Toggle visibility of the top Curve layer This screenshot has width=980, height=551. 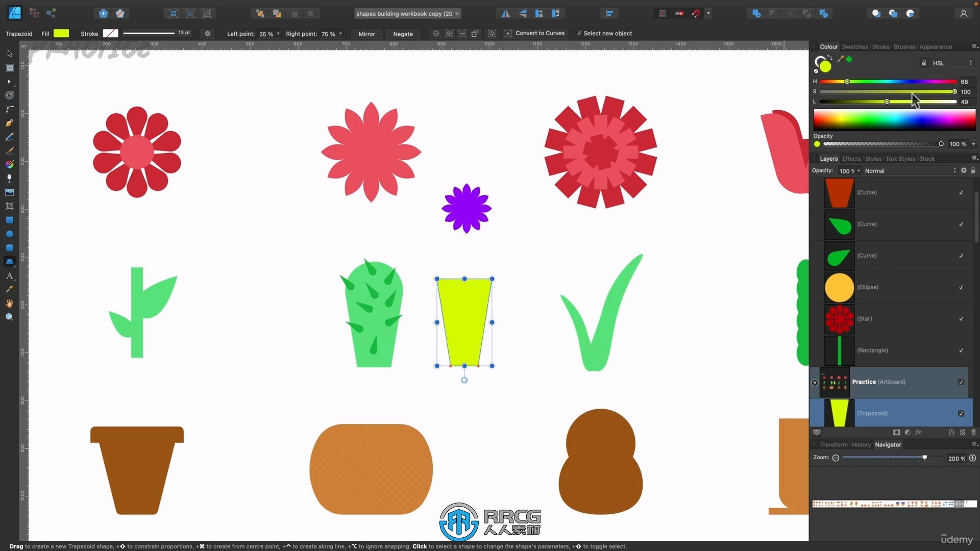pos(961,192)
